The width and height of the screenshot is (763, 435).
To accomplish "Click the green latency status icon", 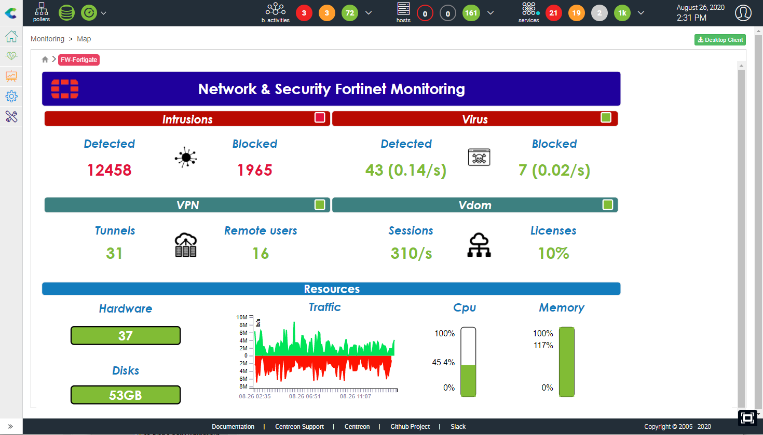I will [x=89, y=13].
